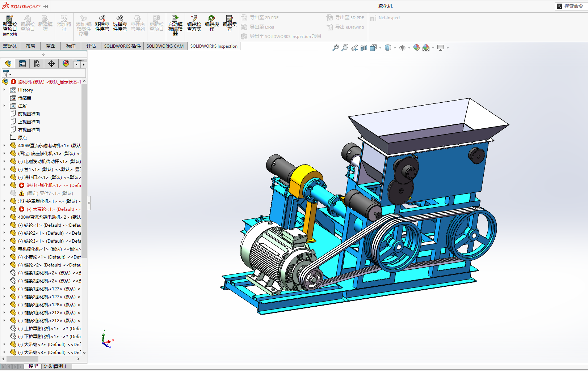
Task: Click 导出至 2D PDF button
Action: [260, 17]
